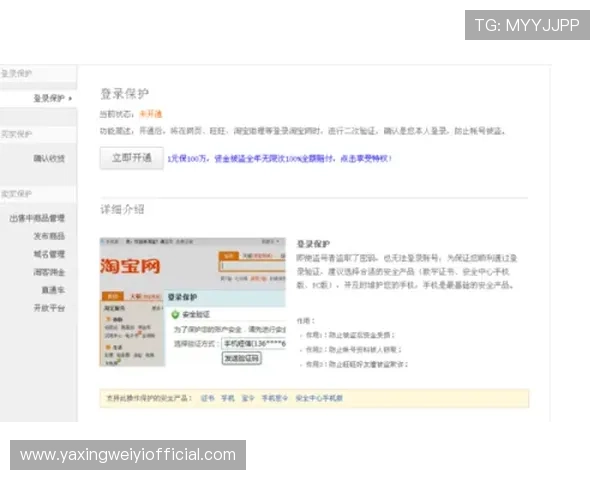Click the Taobao login protection illustration image
The height and width of the screenshot is (480, 600).
[x=192, y=302]
